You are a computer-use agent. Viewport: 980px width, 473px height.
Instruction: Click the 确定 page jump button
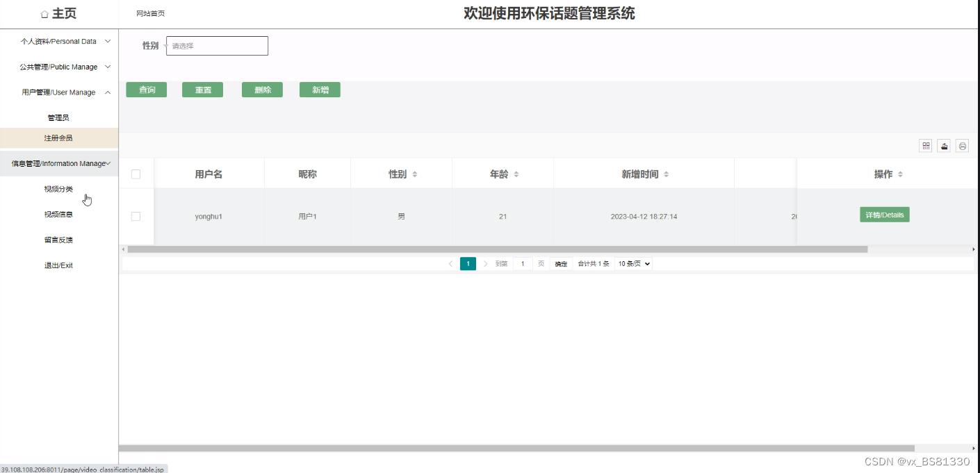561,264
